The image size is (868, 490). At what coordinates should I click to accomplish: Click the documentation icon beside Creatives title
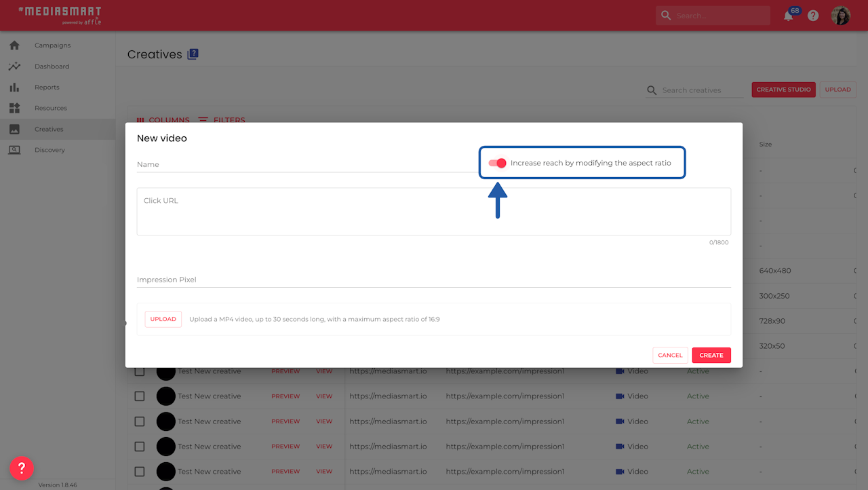(x=193, y=54)
